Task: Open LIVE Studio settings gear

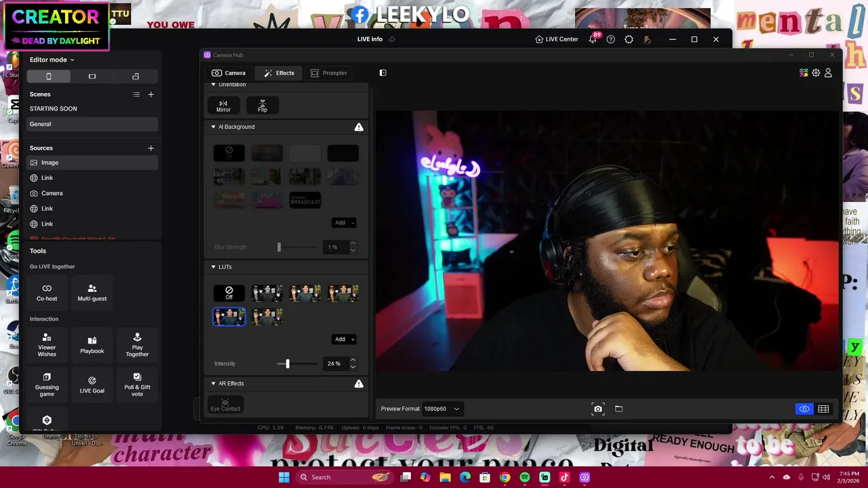Action: coord(629,39)
